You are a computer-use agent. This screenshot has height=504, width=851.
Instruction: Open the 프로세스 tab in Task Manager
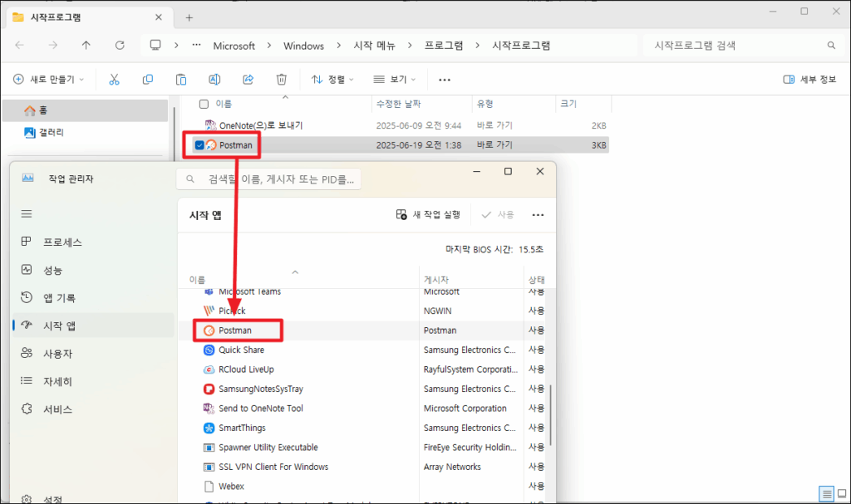[93, 242]
